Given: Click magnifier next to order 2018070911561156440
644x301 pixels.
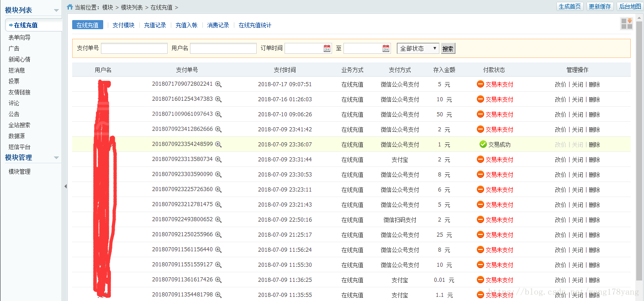Looking at the screenshot, I should [x=218, y=249].
